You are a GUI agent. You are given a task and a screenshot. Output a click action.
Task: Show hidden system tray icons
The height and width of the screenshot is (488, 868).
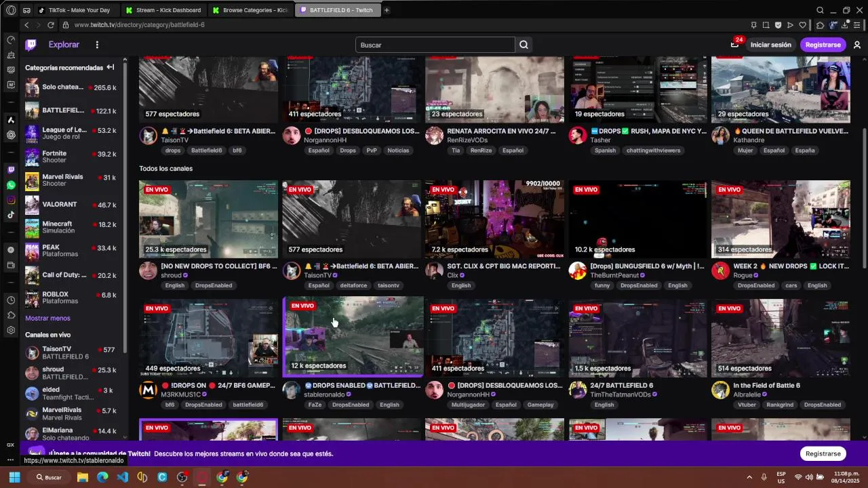pyautogui.click(x=749, y=477)
